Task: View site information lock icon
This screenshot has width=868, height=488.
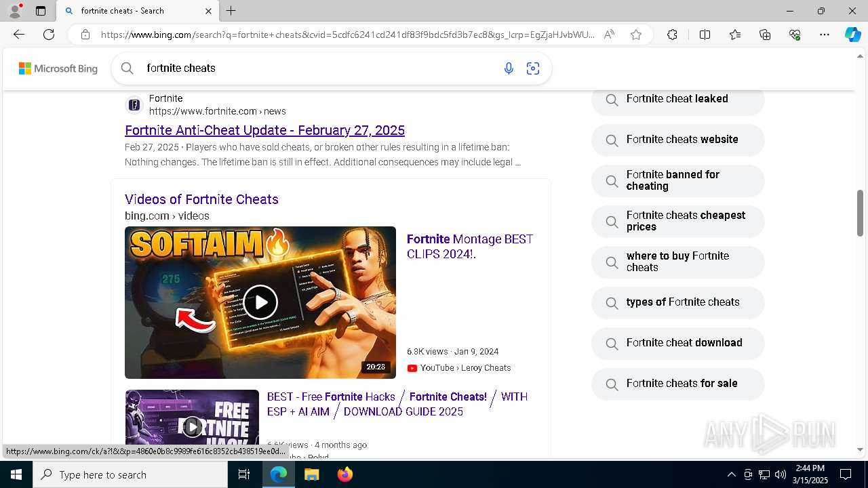Action: [85, 35]
